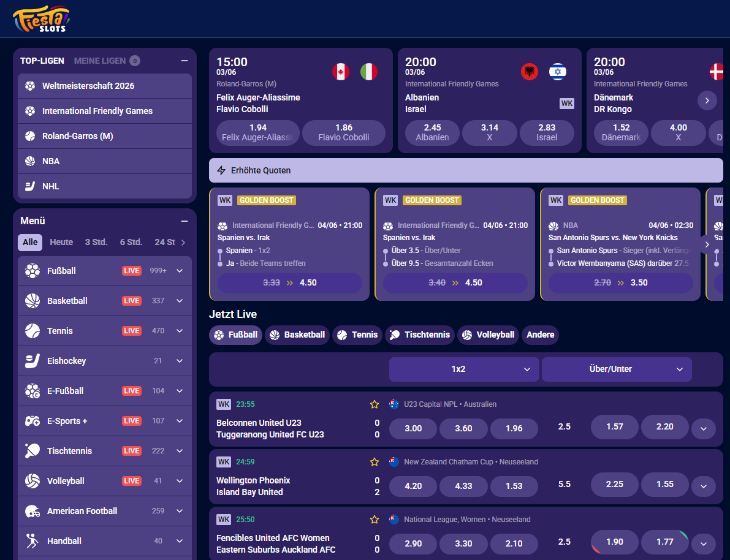Click the E-Sports gamepad icon
The width and height of the screenshot is (730, 560).
[32, 421]
